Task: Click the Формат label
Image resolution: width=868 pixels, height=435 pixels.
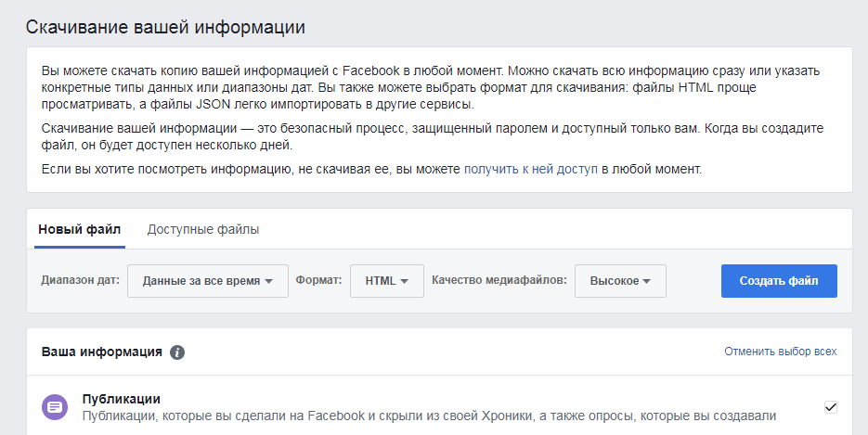Action: [318, 280]
